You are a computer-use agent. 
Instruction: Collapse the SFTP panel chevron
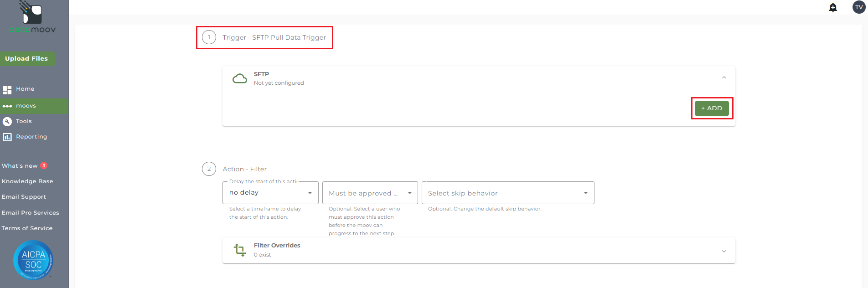point(724,78)
